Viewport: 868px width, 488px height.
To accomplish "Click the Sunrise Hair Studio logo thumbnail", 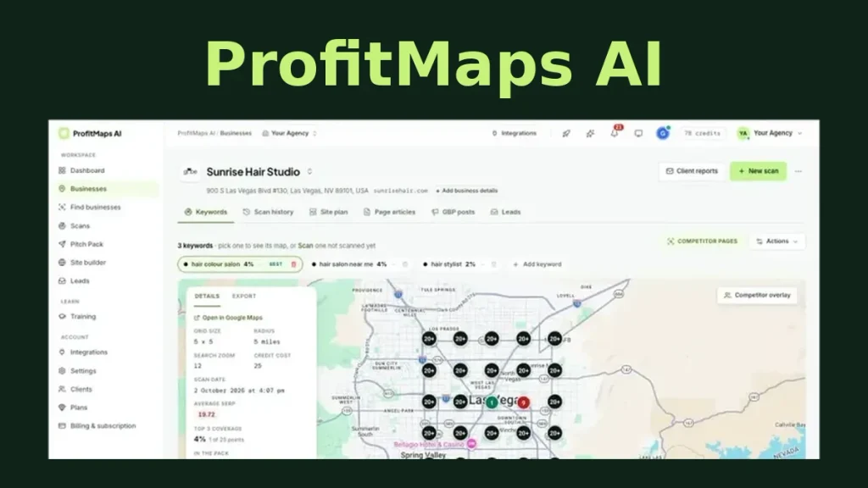I will [190, 171].
